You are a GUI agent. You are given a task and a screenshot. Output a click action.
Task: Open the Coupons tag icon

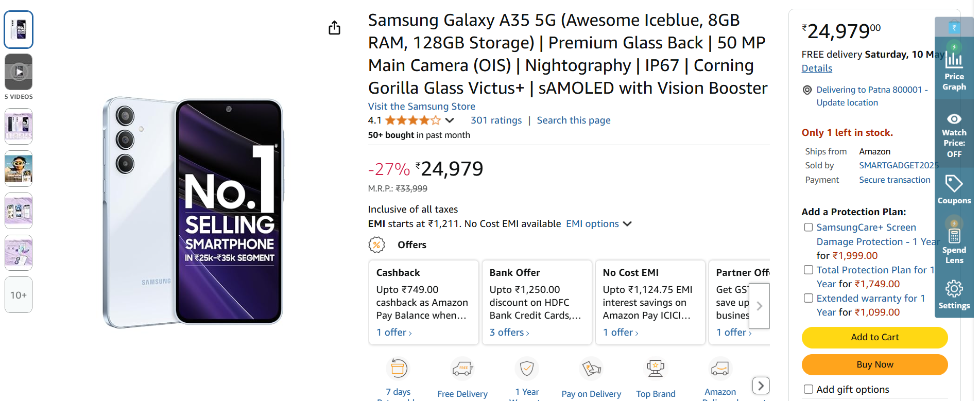coord(954,183)
